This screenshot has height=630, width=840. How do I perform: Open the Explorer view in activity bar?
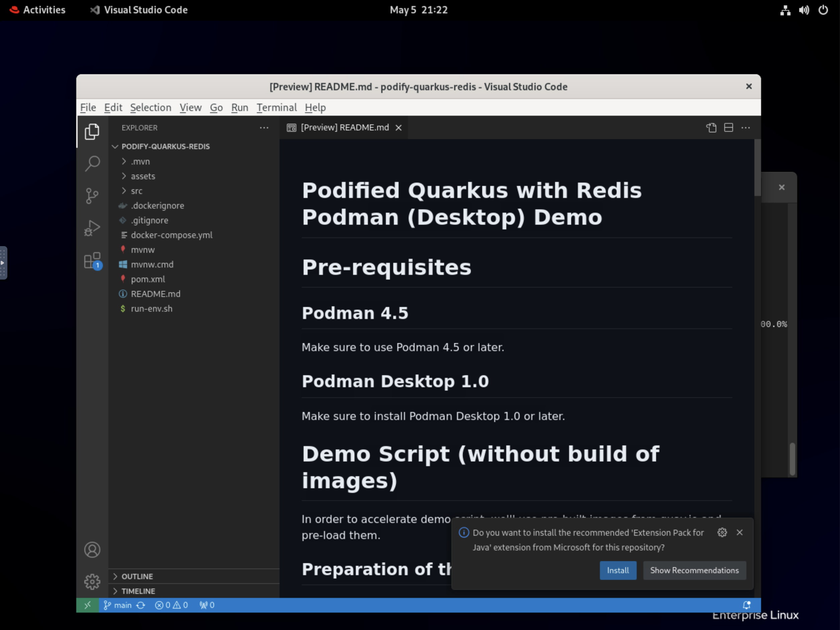(x=92, y=132)
